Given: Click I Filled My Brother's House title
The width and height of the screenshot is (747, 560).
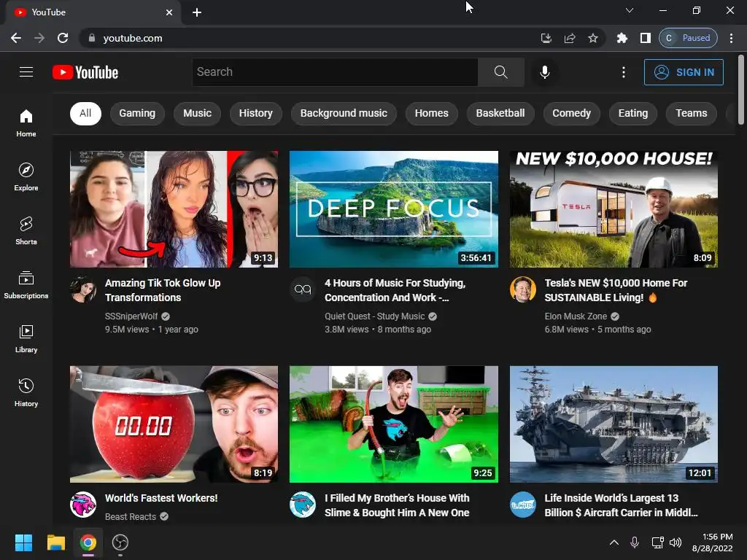Looking at the screenshot, I should (397, 505).
